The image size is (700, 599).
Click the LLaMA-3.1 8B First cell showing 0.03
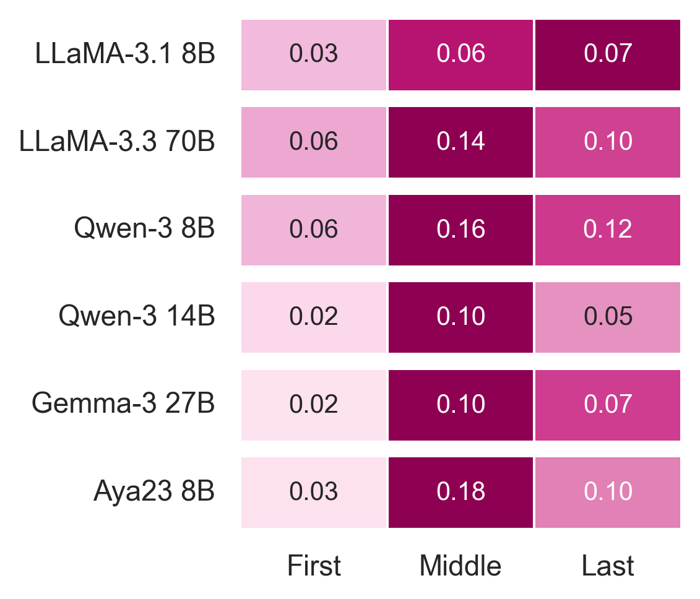tap(314, 54)
